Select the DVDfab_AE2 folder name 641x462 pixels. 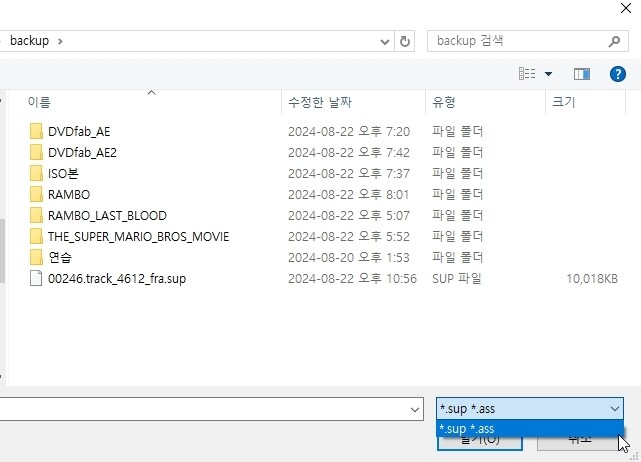[x=82, y=153]
